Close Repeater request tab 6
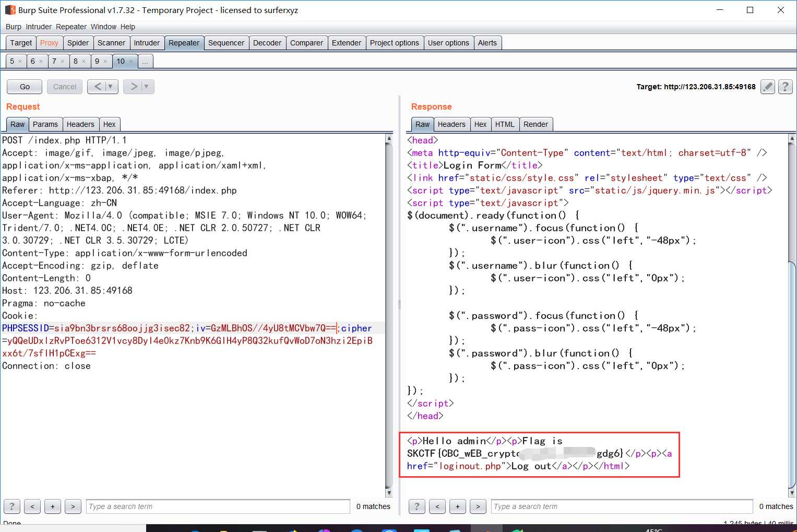The width and height of the screenshot is (797, 532). point(41,62)
